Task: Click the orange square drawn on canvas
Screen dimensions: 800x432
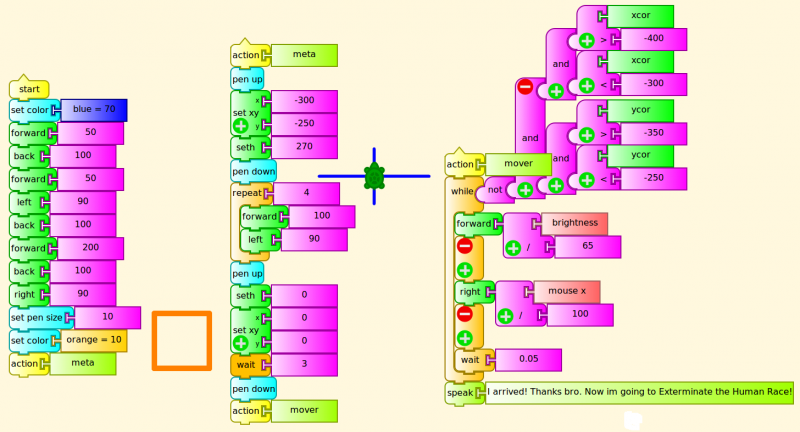Action: (x=182, y=341)
